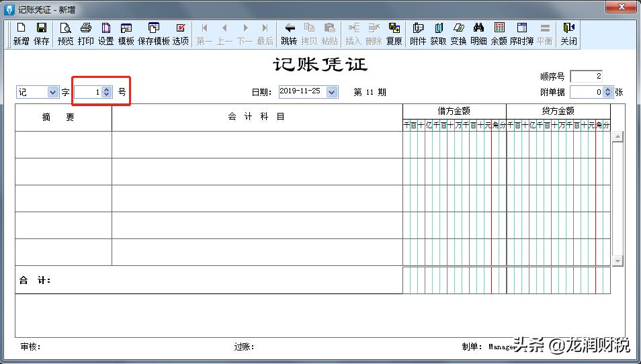Click the 插入 insert row icon
This screenshot has height=364, width=641.
point(353,34)
